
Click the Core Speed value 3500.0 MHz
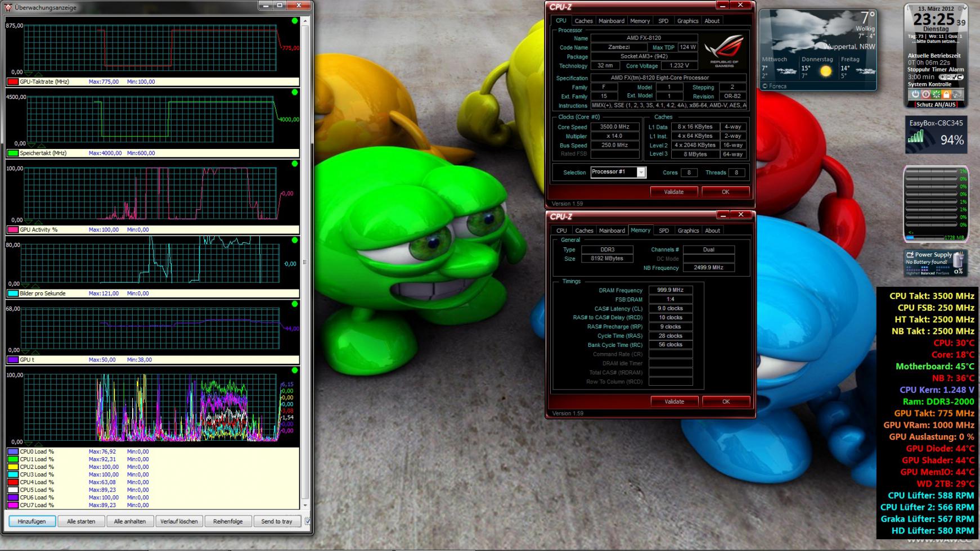click(614, 127)
